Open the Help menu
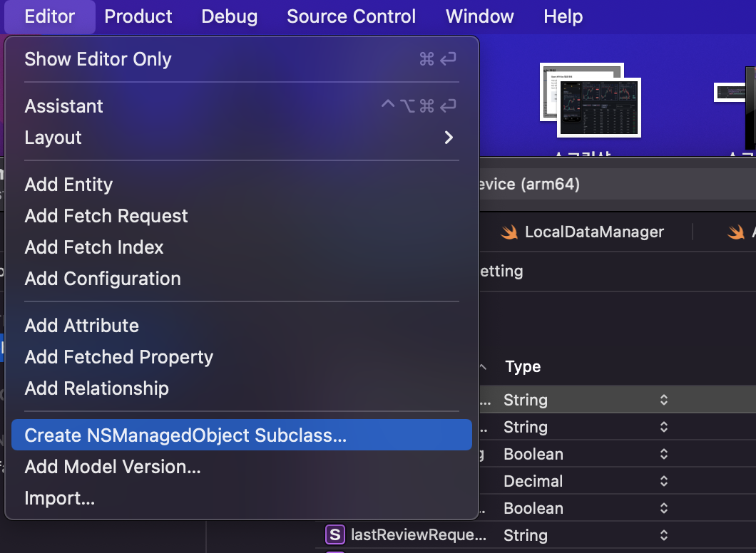Screen dimensions: 756x553 tap(563, 16)
